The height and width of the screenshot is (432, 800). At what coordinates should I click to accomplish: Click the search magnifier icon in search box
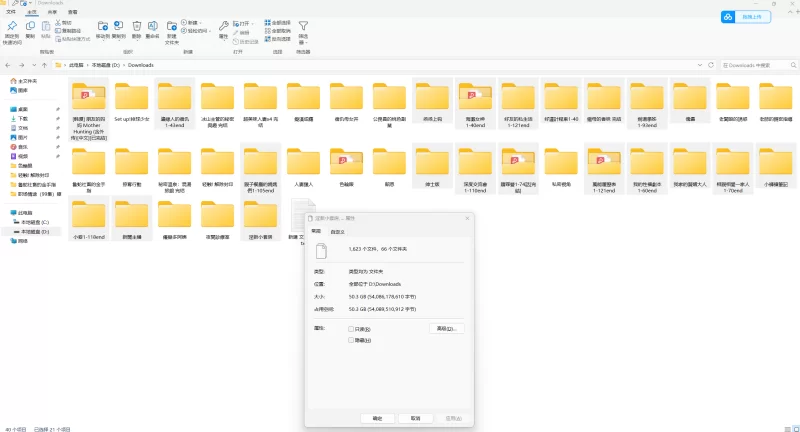793,65
